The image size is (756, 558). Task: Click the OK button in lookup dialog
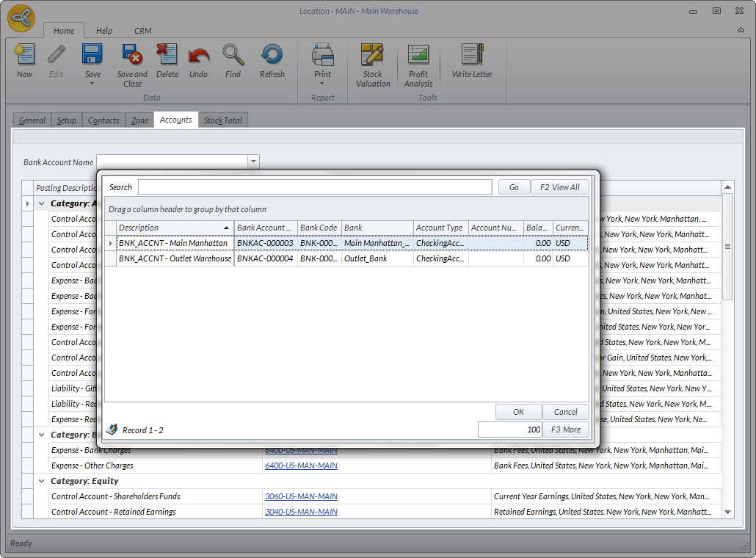(518, 412)
